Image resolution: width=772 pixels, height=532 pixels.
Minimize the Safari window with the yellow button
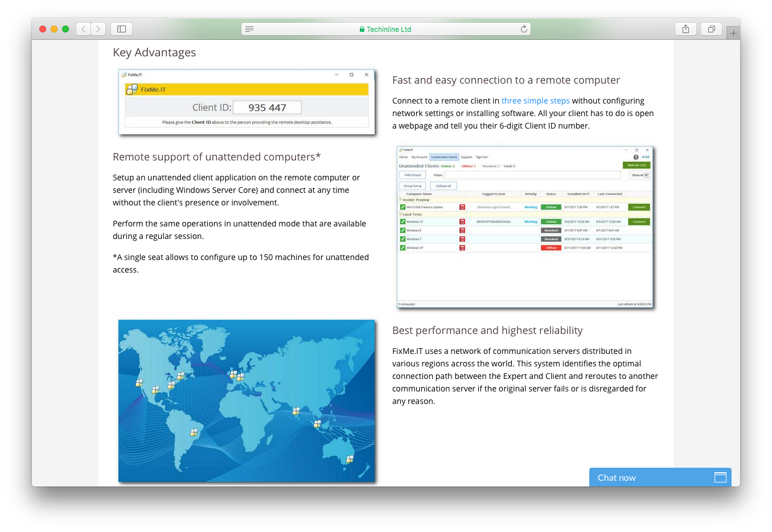coord(54,29)
